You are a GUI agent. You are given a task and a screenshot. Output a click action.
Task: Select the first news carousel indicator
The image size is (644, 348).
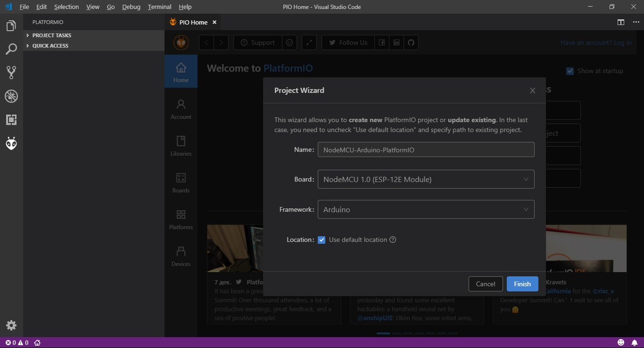coord(383,333)
